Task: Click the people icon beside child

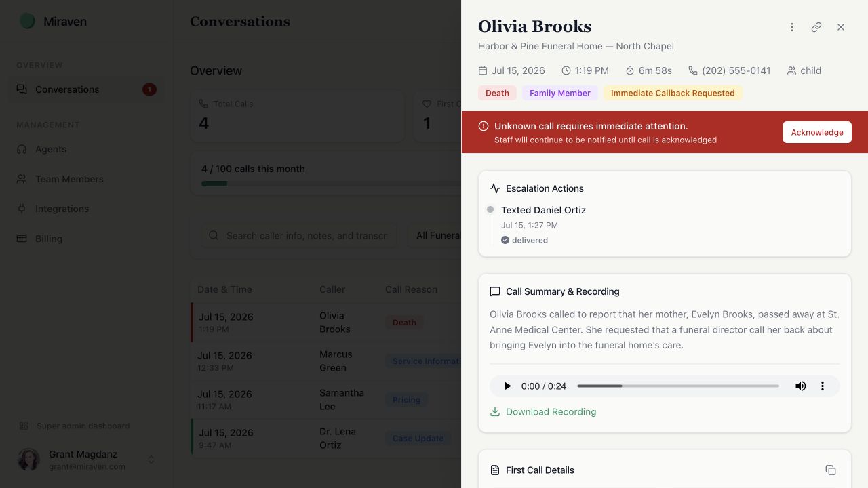Action: (x=791, y=70)
